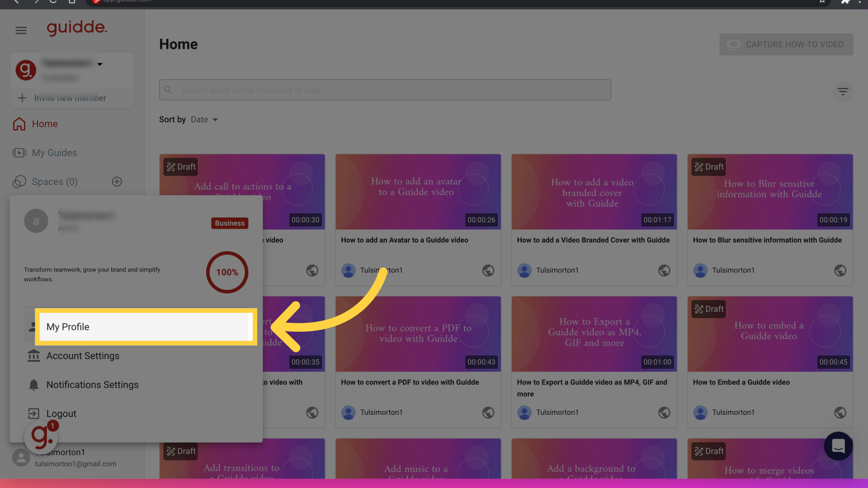Open My Guides in sidebar
Image resolution: width=868 pixels, height=488 pixels.
(45, 153)
